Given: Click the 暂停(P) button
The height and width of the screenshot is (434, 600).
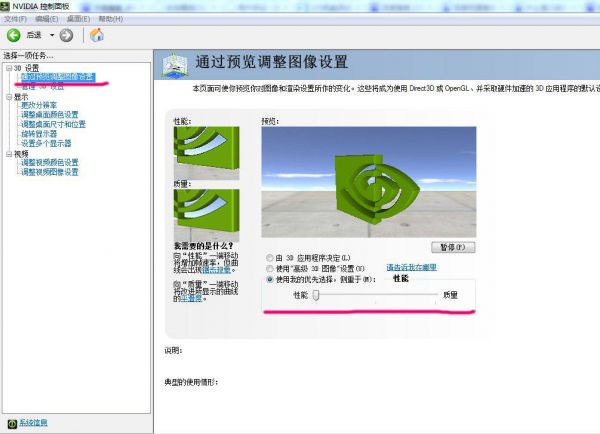Looking at the screenshot, I should click(452, 247).
